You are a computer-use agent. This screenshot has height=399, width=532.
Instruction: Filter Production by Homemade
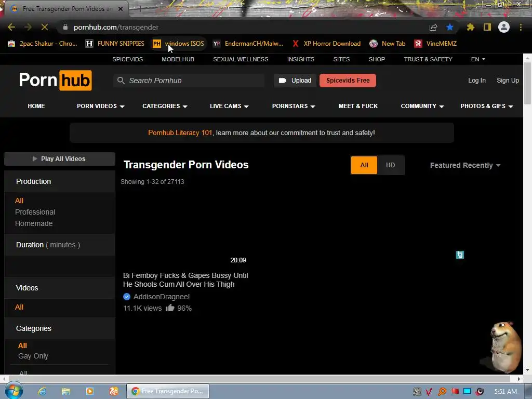34,223
